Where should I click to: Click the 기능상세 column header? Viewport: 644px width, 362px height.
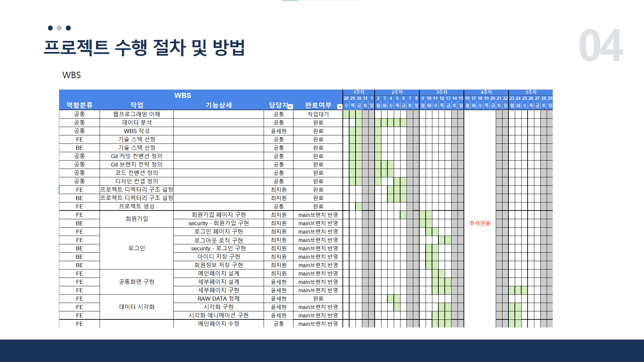tap(218, 105)
